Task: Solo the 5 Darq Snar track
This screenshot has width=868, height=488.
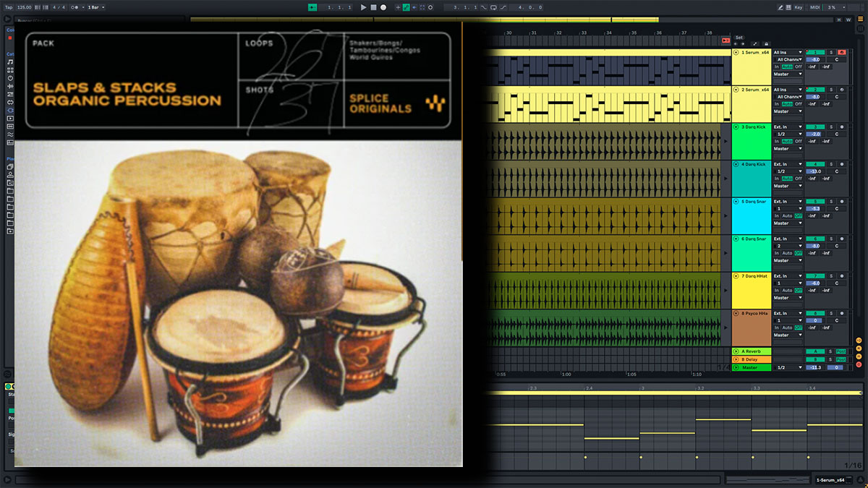Action: tap(832, 202)
